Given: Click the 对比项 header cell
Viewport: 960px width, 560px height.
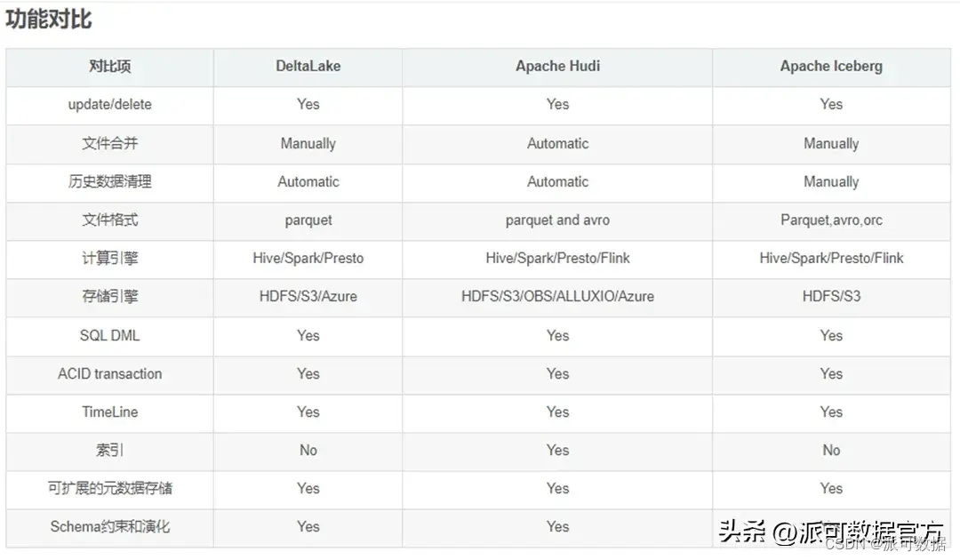Looking at the screenshot, I should (x=110, y=66).
